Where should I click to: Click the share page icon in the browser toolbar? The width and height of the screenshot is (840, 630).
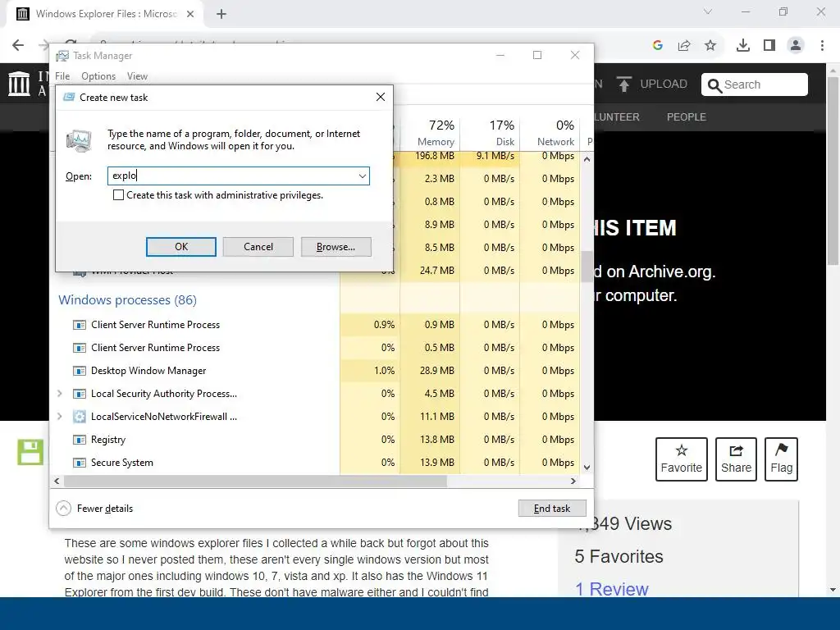(684, 46)
